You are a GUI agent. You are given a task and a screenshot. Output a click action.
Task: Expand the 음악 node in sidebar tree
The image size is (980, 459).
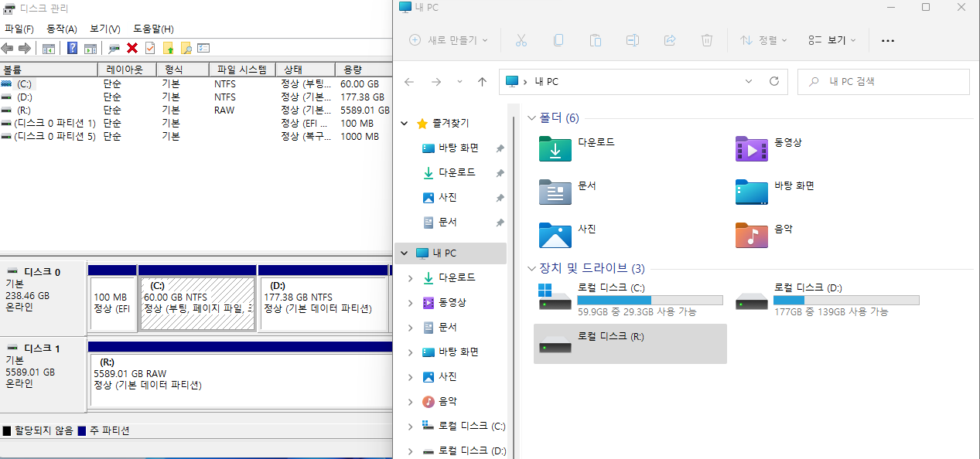point(411,401)
